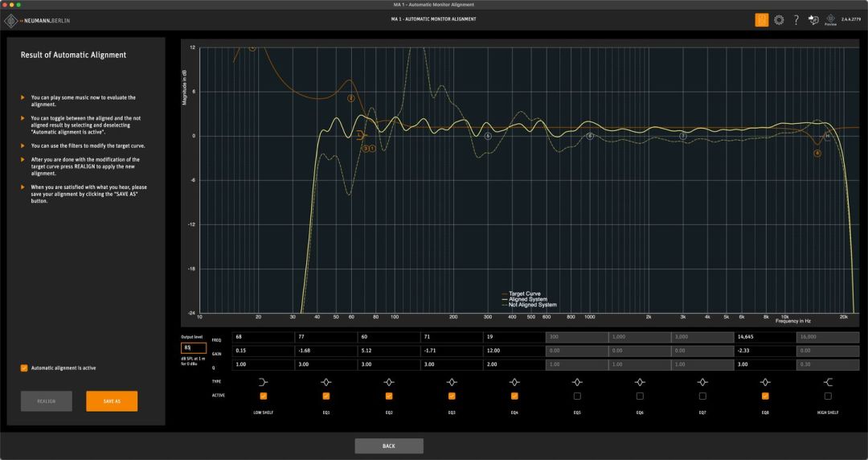Edit the Low Shelf frequency field showing 68
The image size is (868, 460).
click(x=263, y=337)
